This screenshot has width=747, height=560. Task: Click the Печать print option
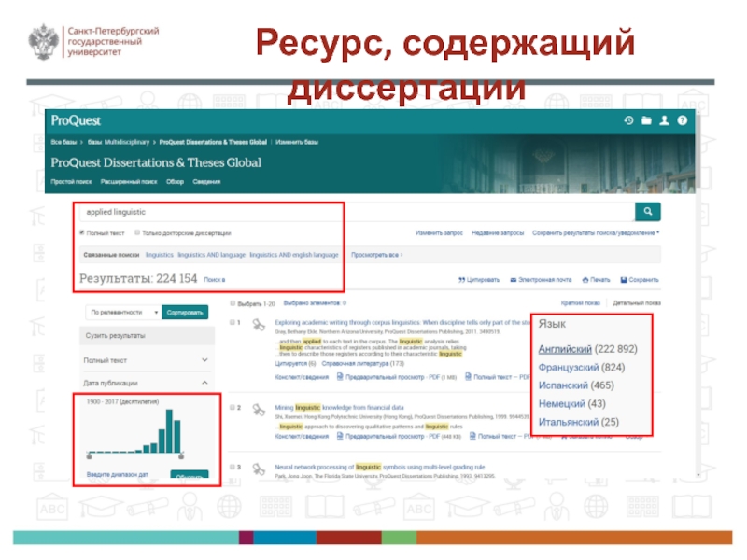click(x=596, y=280)
